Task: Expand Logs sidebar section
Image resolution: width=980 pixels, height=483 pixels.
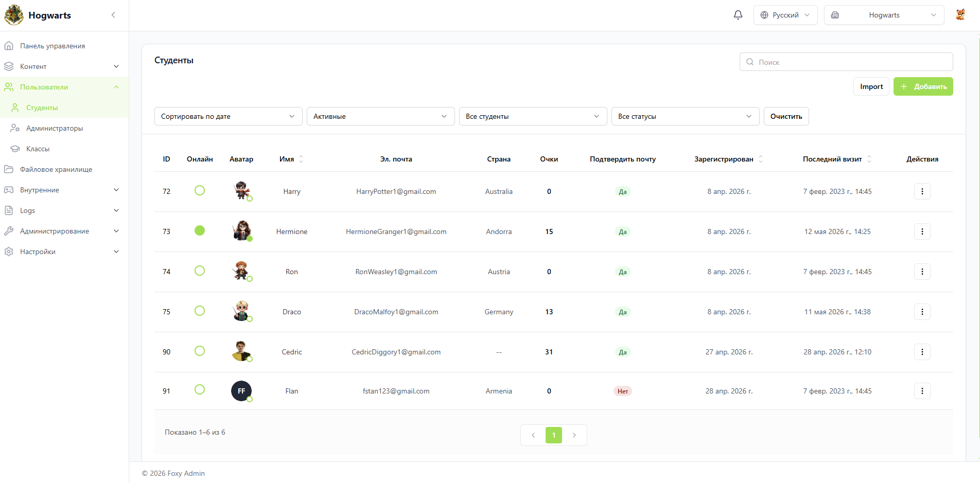Action: [x=64, y=210]
